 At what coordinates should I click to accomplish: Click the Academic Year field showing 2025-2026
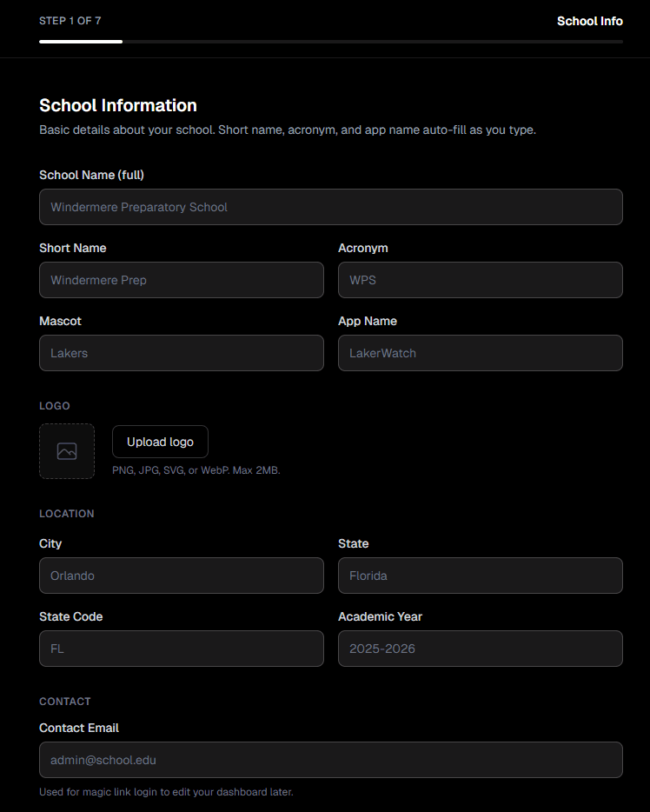480,649
